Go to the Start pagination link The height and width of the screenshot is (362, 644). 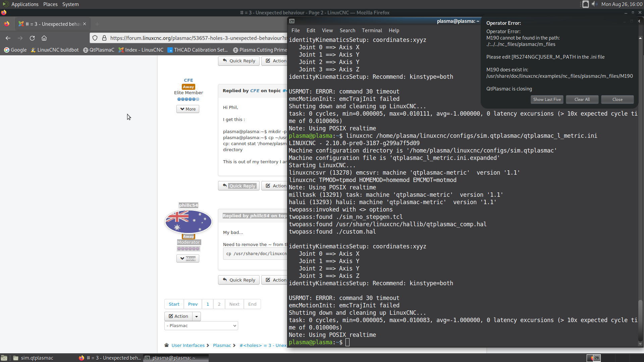tap(174, 304)
